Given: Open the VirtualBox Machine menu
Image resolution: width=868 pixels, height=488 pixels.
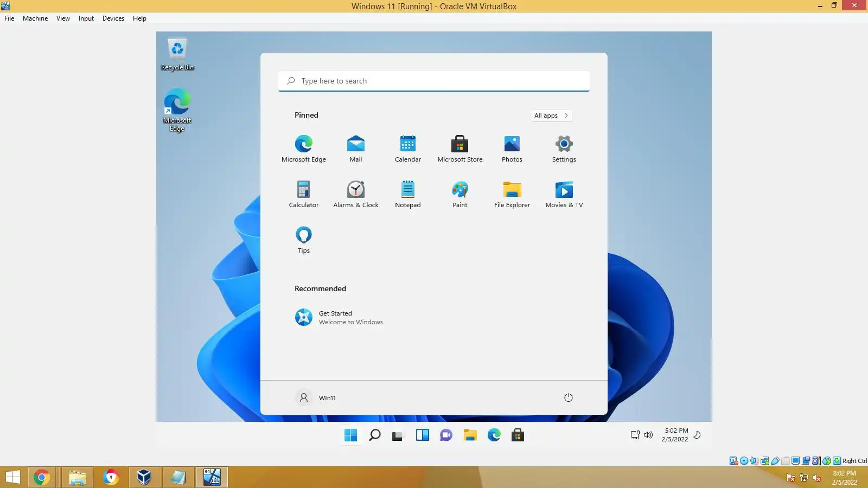Looking at the screenshot, I should [35, 18].
